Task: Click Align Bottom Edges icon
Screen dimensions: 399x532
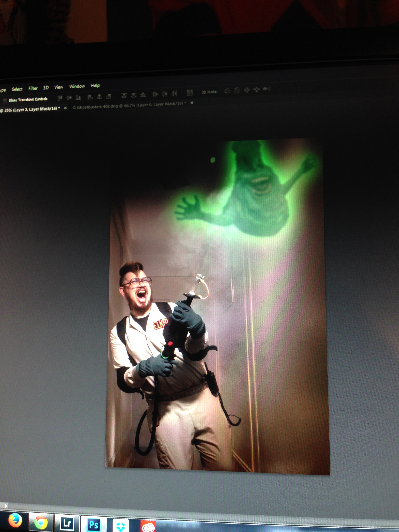Action: 78,97
